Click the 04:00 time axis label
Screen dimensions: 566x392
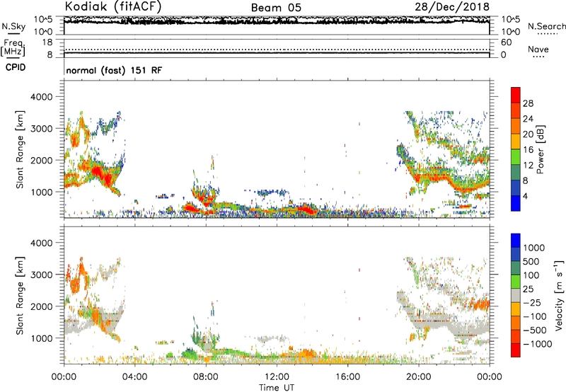click(x=134, y=377)
